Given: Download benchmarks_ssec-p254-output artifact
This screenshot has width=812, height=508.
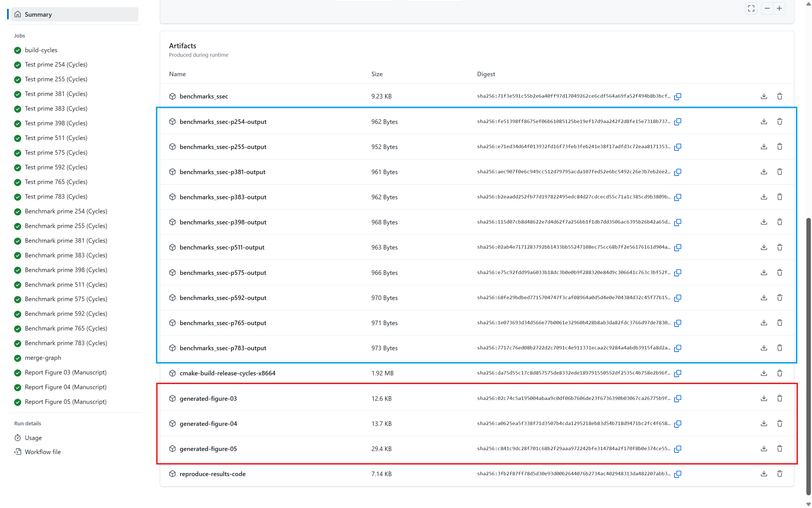Looking at the screenshot, I should click(764, 122).
